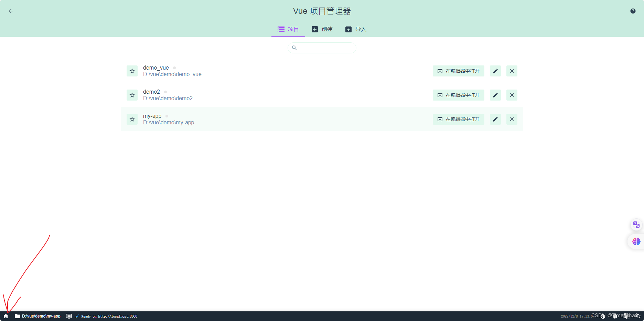Remove my-app with X icon

512,119
